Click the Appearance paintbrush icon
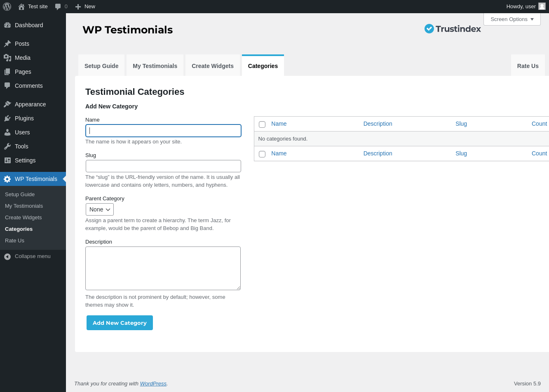 point(7,104)
